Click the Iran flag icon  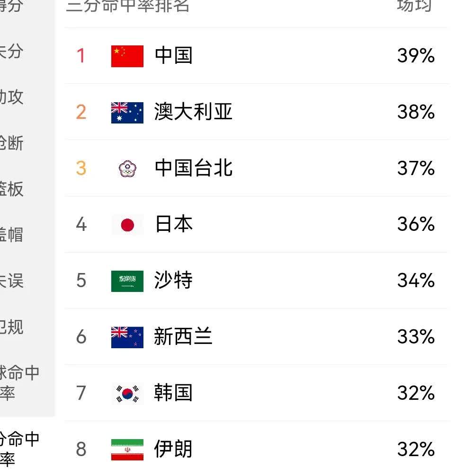pos(127,450)
